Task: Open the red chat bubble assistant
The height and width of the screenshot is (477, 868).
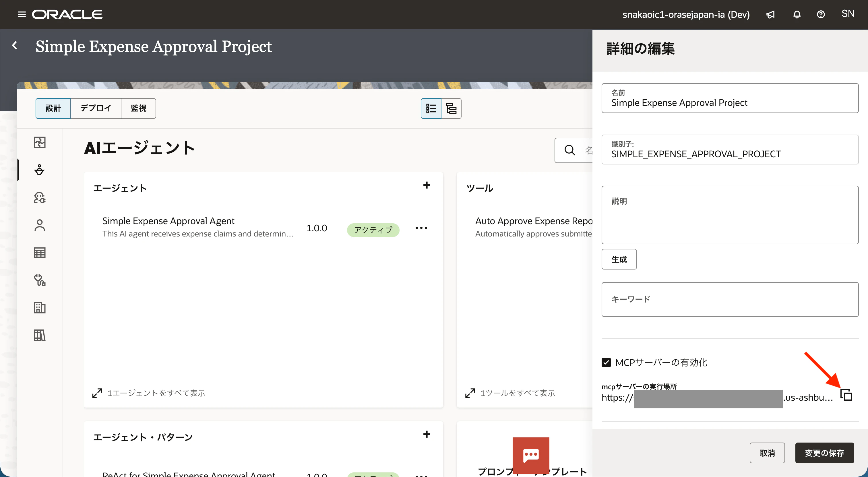Action: [531, 455]
